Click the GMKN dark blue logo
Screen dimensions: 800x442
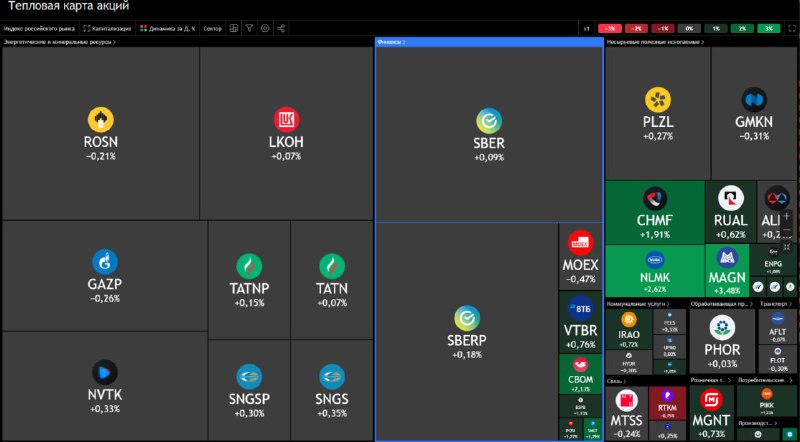click(754, 100)
